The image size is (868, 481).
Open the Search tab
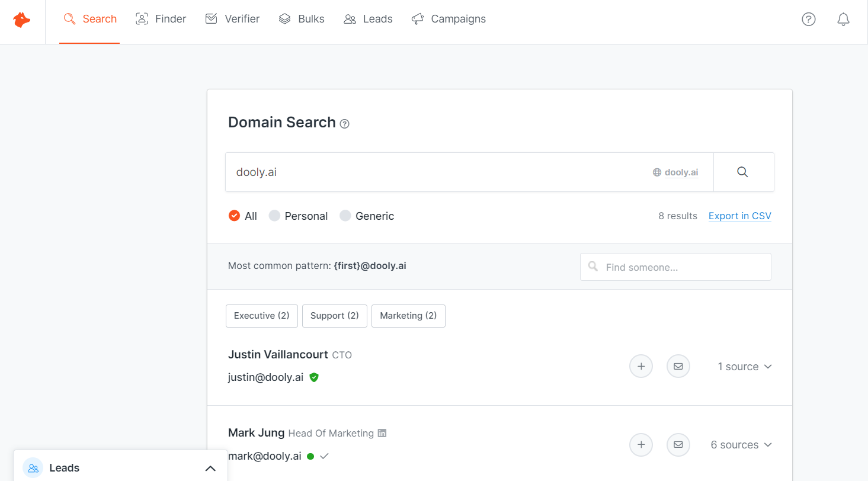click(89, 19)
